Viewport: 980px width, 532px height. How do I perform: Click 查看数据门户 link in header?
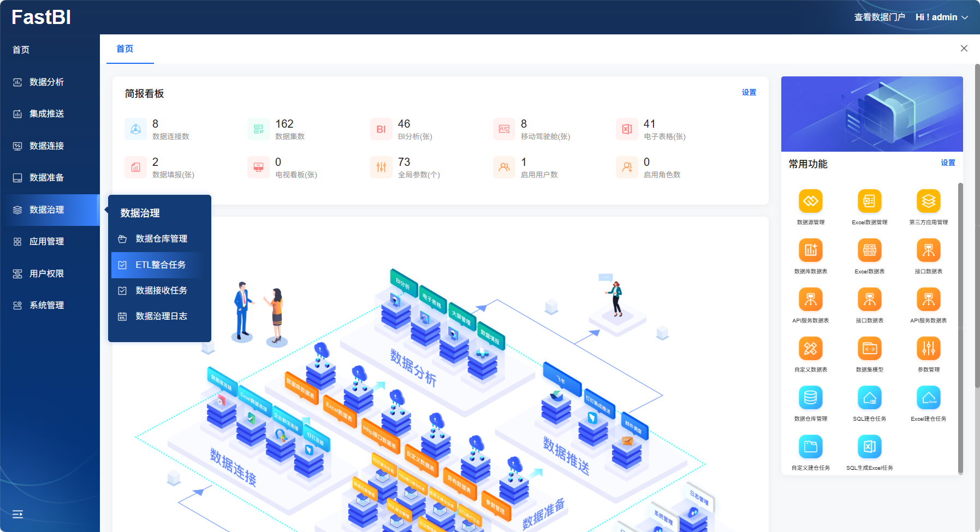pos(879,17)
